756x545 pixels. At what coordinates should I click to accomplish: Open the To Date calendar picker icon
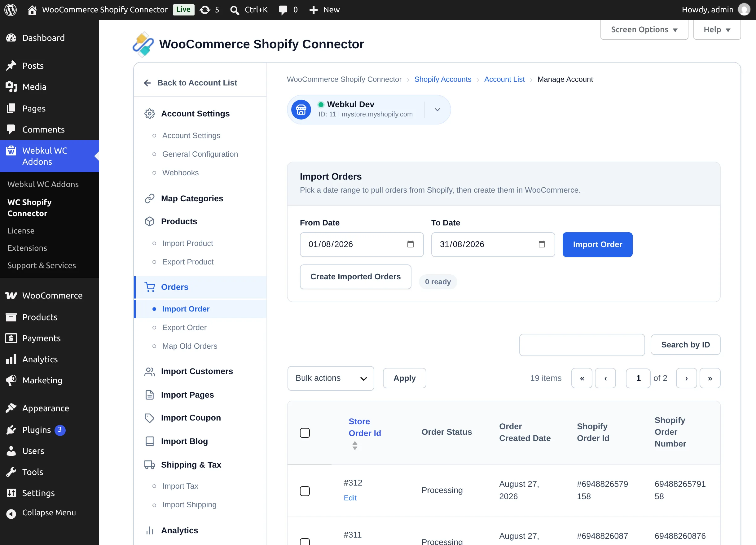point(542,244)
